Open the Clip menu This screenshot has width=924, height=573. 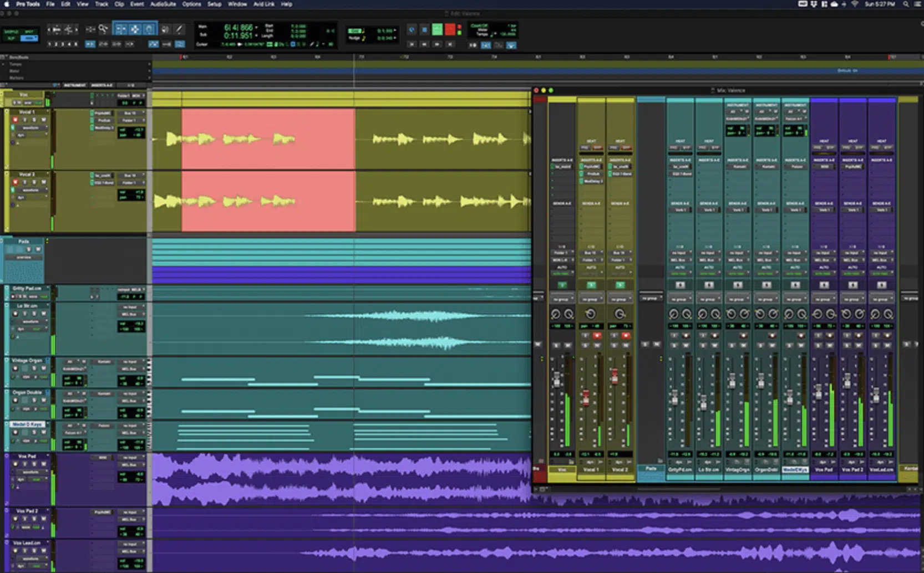click(x=119, y=4)
